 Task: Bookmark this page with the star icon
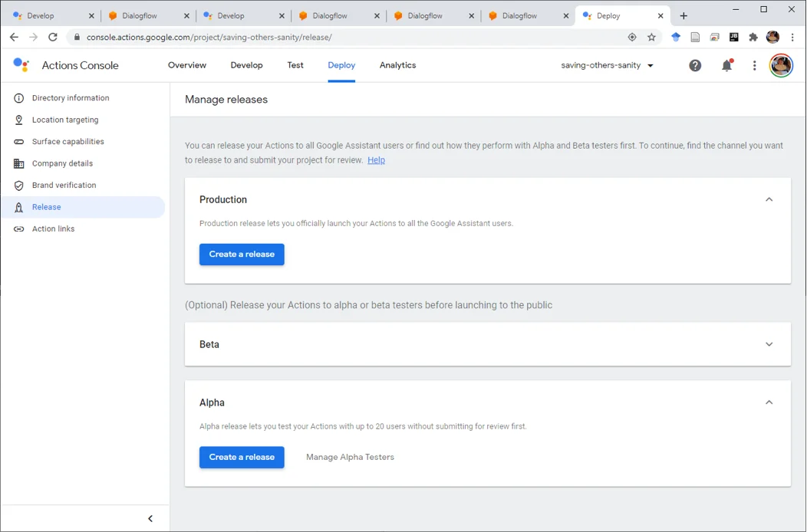coord(651,37)
